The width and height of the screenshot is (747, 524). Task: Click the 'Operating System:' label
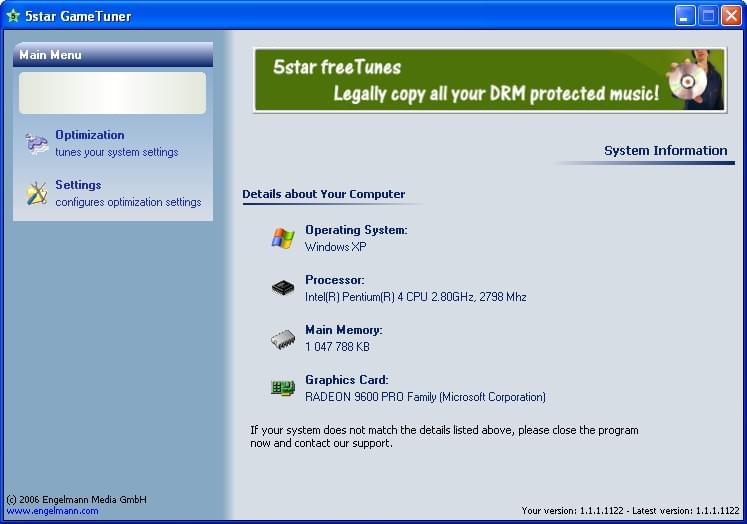pyautogui.click(x=356, y=230)
